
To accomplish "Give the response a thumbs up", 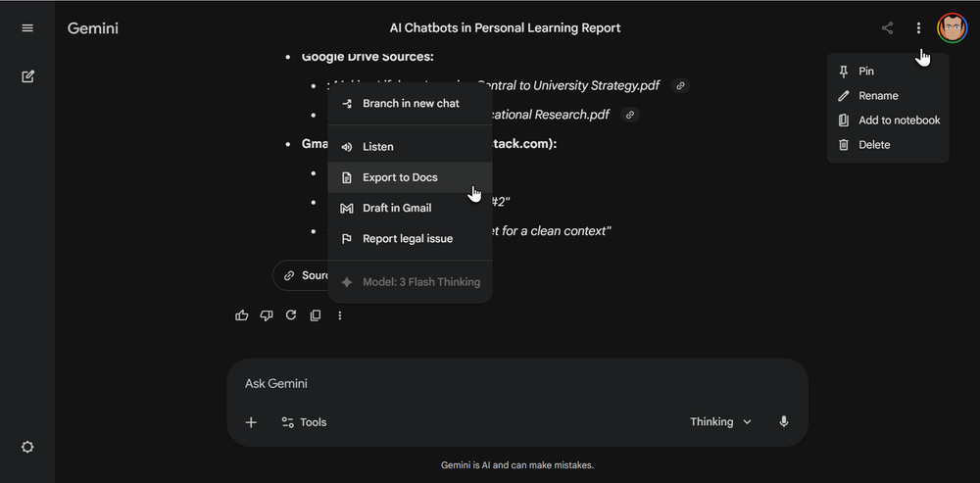I will 242,315.
